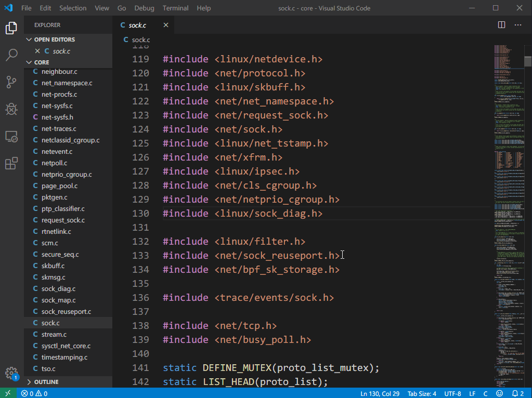Open errors and warnings count in status bar

pos(34,394)
